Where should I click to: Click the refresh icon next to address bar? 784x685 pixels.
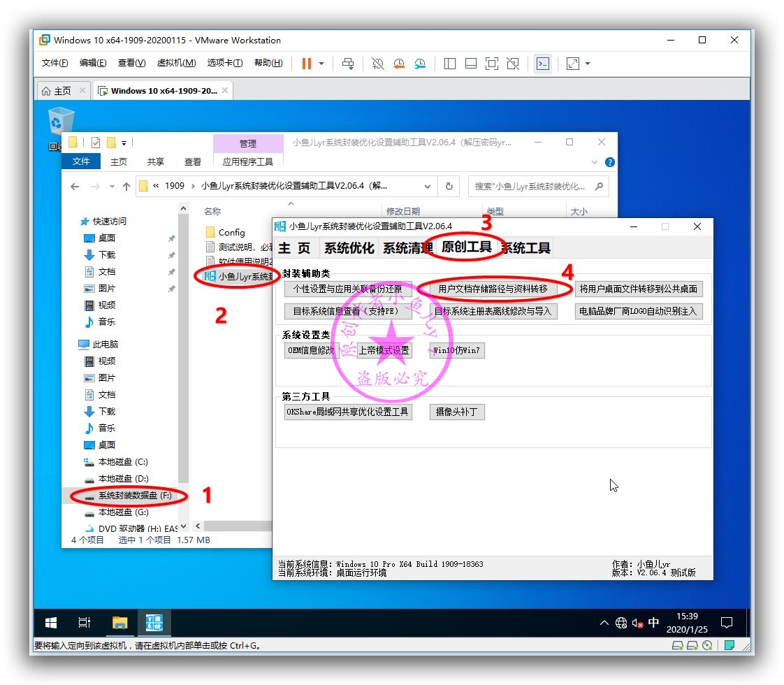pyautogui.click(x=449, y=186)
